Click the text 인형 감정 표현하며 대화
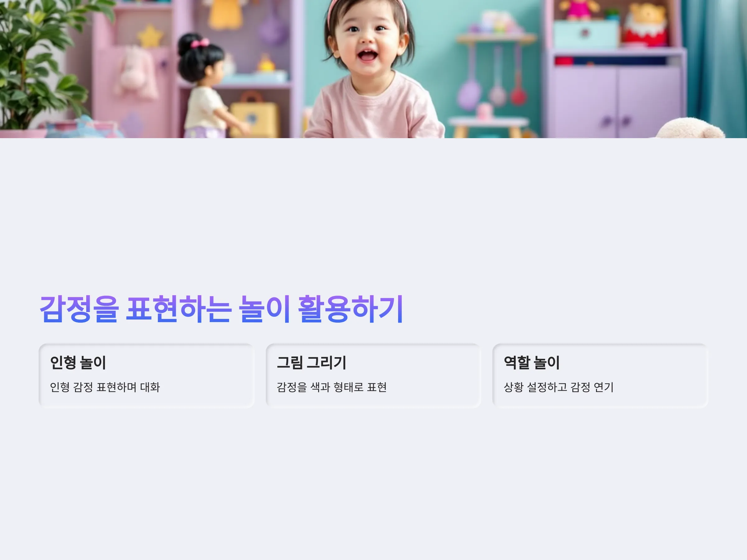 [x=105, y=387]
